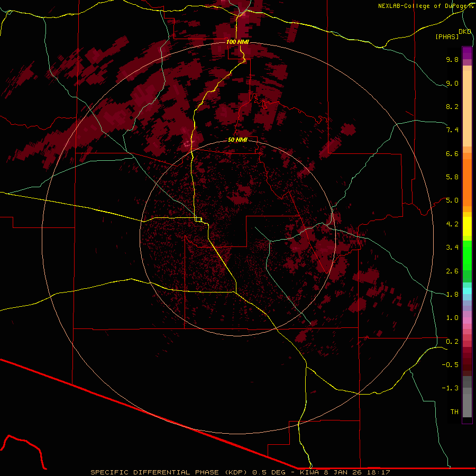Click the 7.4 scale value
The image size is (476, 476).
tap(452, 130)
